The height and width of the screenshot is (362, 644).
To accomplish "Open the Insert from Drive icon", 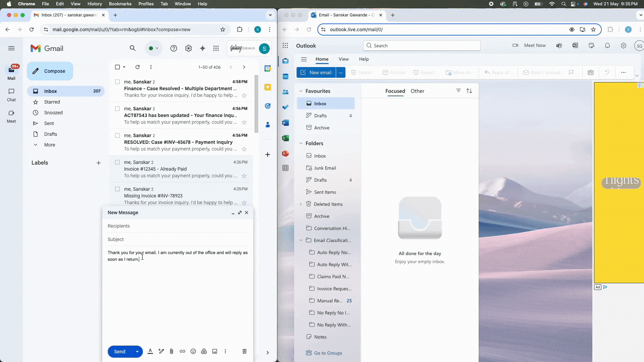I will 204,351.
